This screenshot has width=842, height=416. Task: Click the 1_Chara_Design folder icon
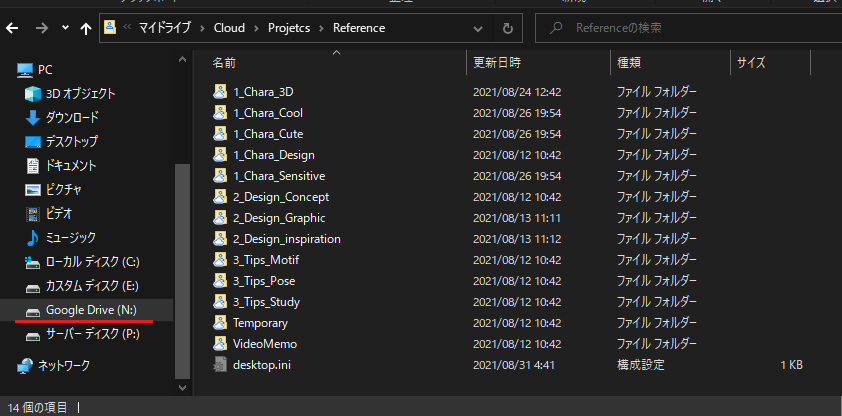pyautogui.click(x=220, y=155)
